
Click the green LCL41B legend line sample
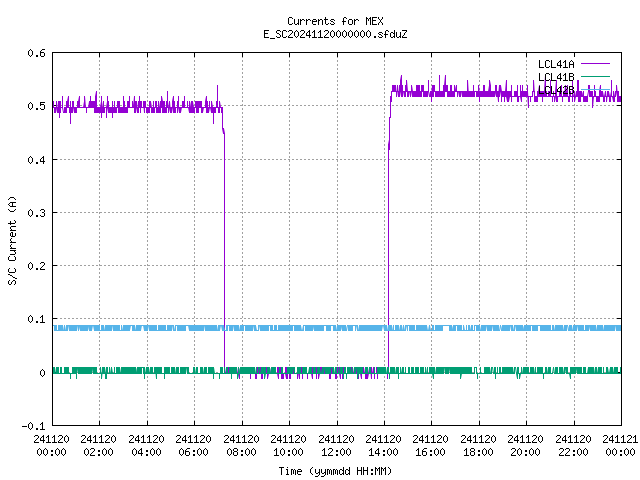[595, 76]
